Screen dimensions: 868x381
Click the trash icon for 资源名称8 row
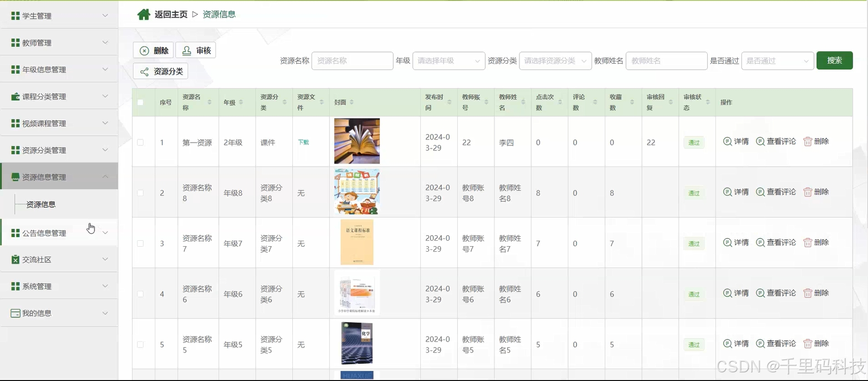point(808,192)
